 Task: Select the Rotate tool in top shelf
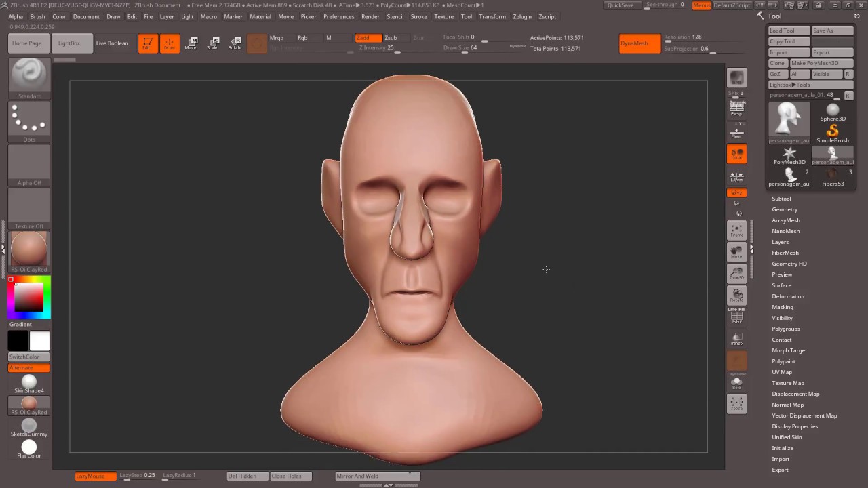(x=235, y=43)
